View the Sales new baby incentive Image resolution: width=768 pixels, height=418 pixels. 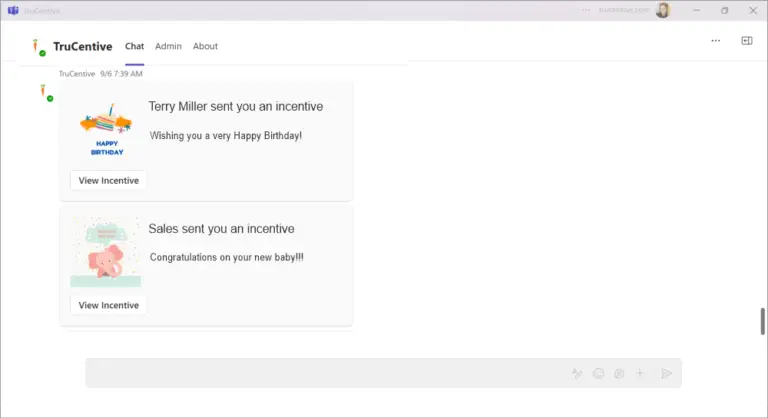[x=108, y=305]
